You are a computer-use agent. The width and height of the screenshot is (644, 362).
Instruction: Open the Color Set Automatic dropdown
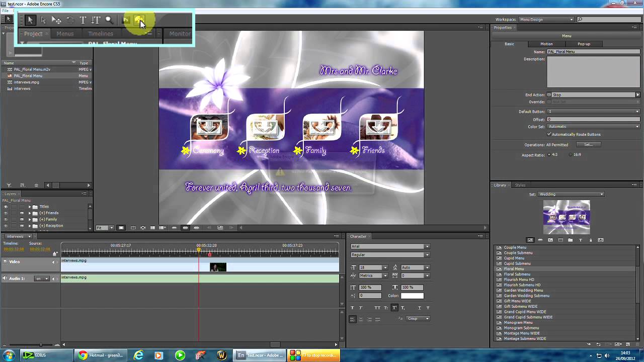click(x=594, y=127)
